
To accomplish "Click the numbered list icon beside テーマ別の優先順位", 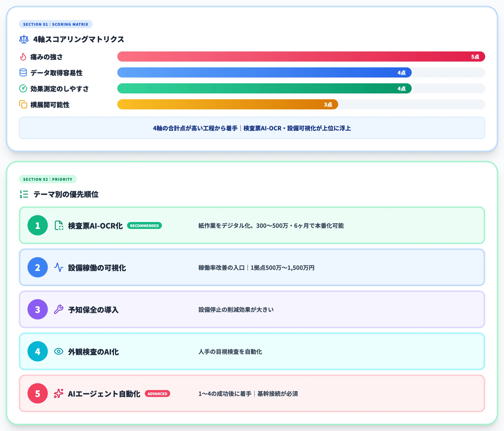I will coord(24,194).
